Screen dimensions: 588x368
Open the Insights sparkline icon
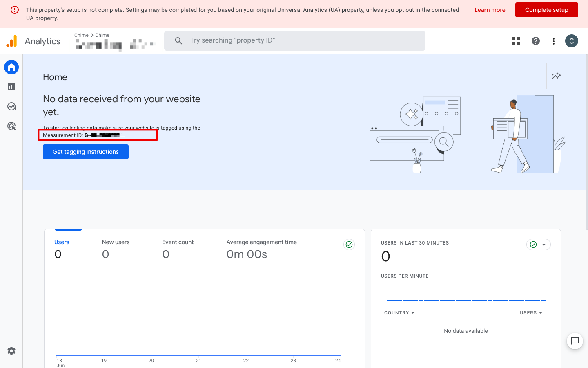[556, 76]
